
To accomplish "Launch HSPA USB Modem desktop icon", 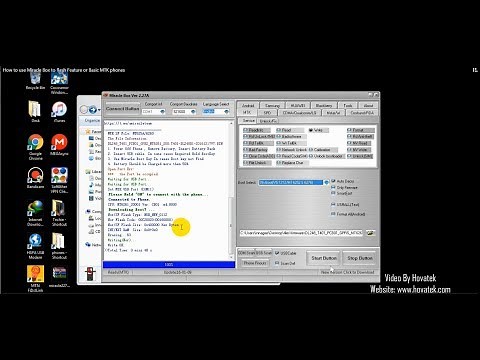I will [35, 246].
